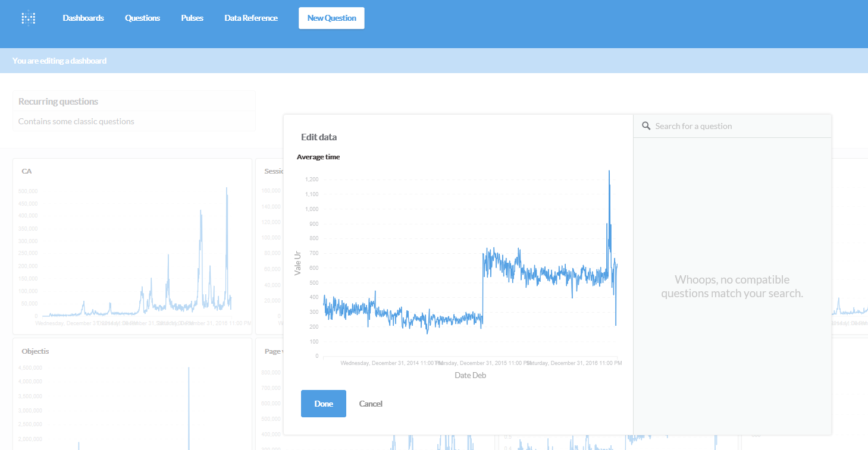Open the Pulses section
Image resolution: width=868 pixels, height=450 pixels.
click(x=192, y=18)
